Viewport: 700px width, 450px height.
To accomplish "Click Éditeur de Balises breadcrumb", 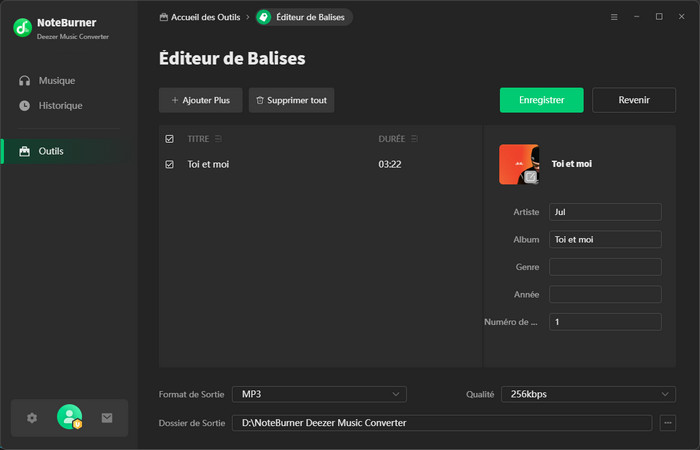I will [x=304, y=17].
